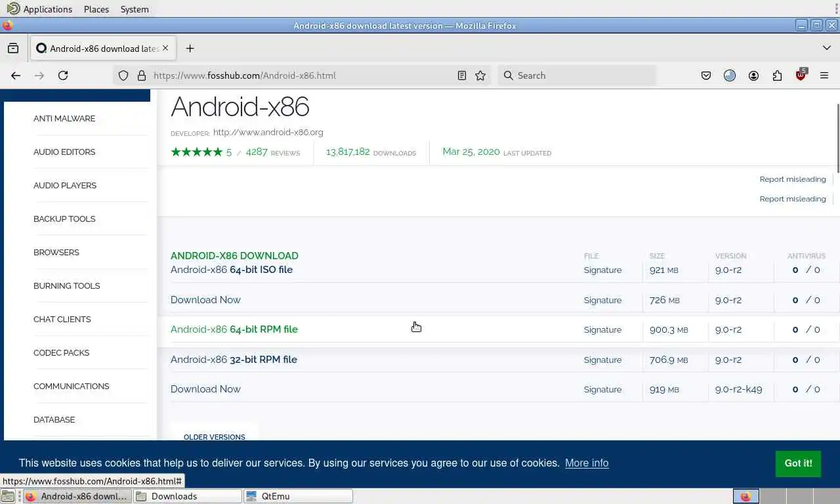This screenshot has width=840, height=504.
Task: Open BURNING TOOLS category
Action: pos(66,286)
